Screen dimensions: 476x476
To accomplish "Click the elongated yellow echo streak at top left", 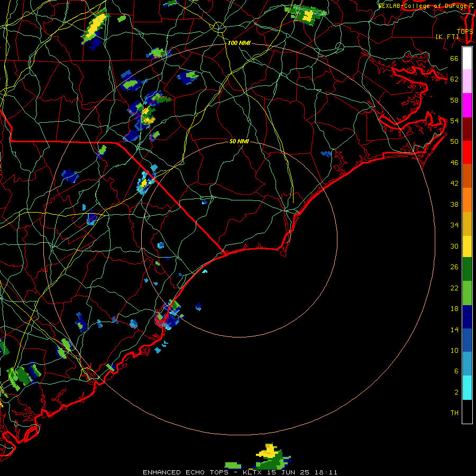I will click(x=95, y=27).
